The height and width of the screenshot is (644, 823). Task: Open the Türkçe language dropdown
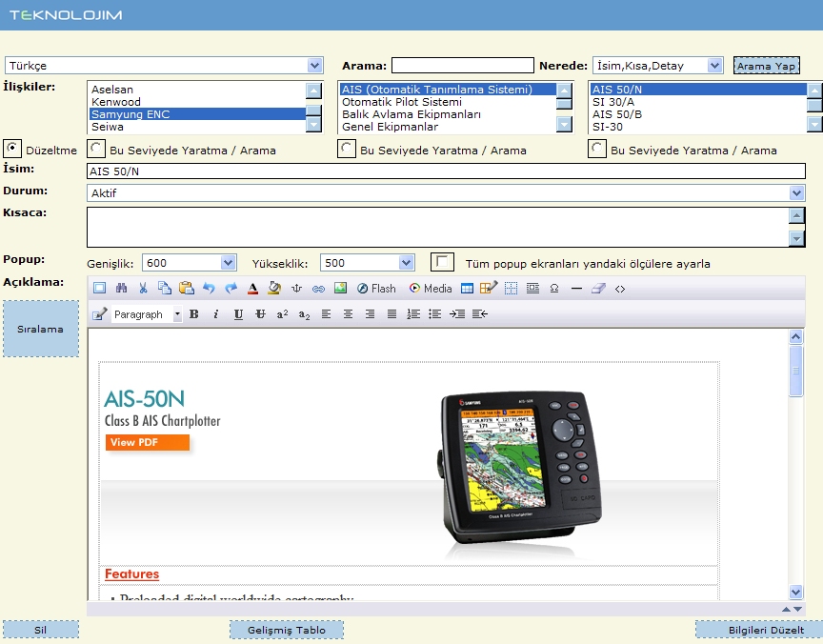click(x=164, y=66)
